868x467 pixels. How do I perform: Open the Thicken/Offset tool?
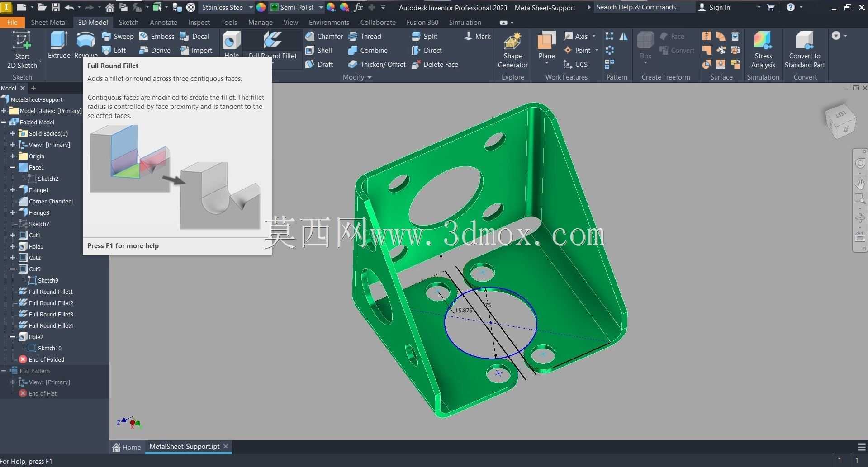click(x=377, y=65)
